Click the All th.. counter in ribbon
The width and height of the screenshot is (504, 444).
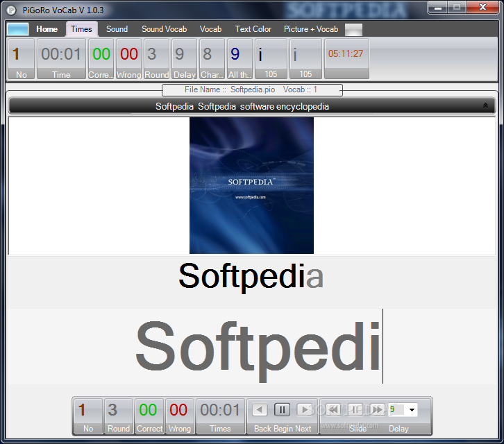(x=240, y=59)
